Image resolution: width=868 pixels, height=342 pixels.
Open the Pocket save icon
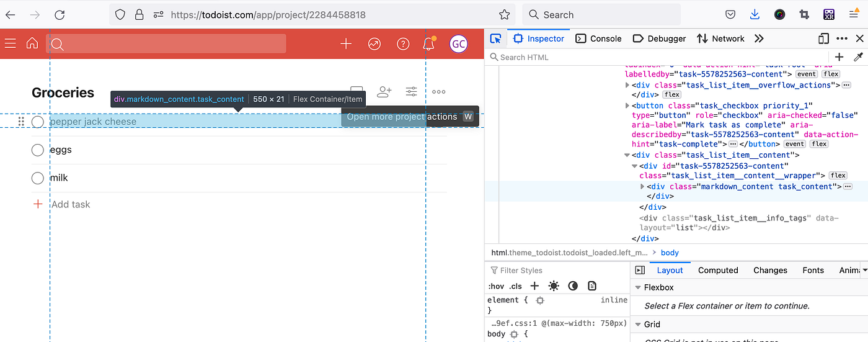pyautogui.click(x=731, y=15)
